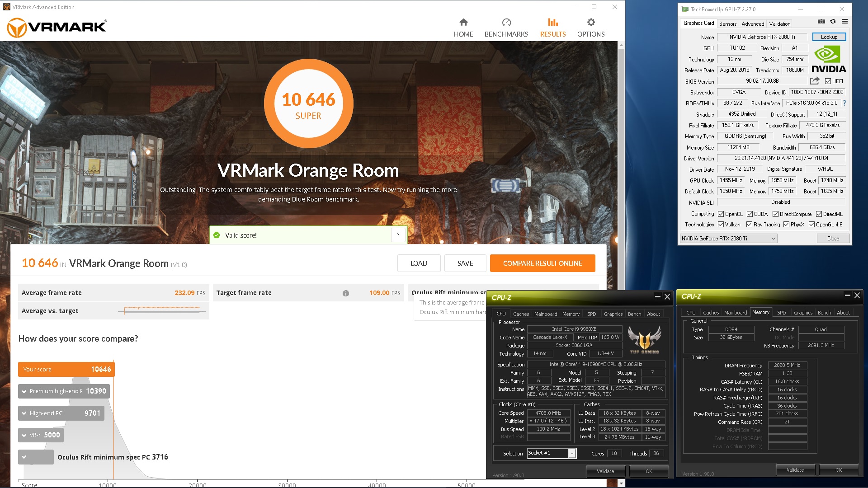Open the SPD tab in right CPU-Z window
This screenshot has width=868, height=488.
click(781, 313)
